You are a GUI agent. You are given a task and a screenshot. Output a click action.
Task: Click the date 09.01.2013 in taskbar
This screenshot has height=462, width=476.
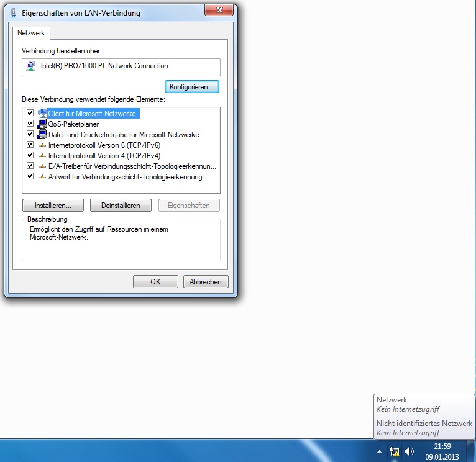tap(442, 456)
